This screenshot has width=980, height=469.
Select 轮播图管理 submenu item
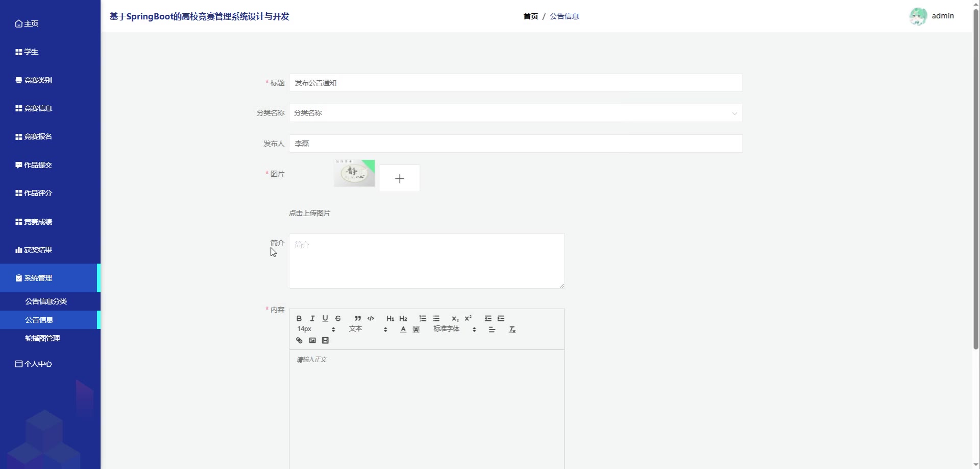pos(50,338)
